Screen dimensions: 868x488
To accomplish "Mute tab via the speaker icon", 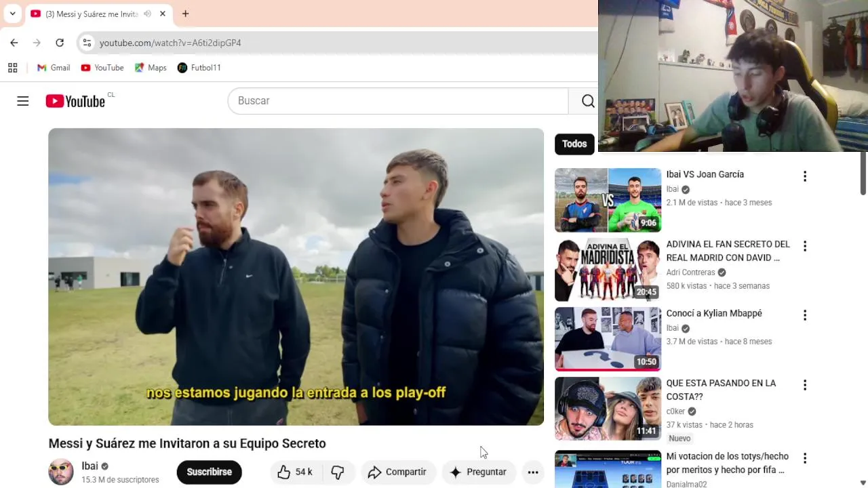I will point(147,14).
